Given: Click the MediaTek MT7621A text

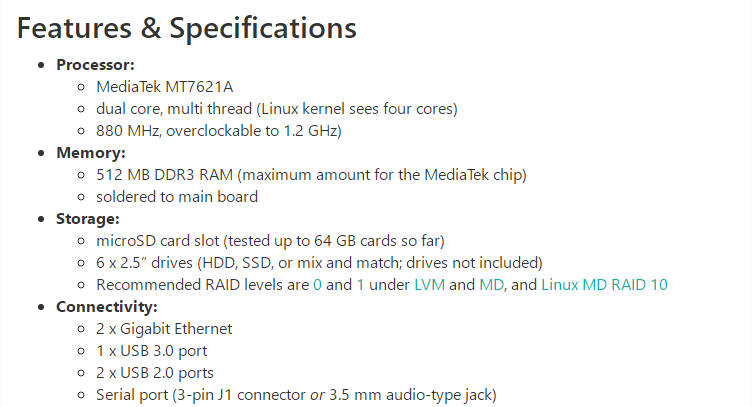Looking at the screenshot, I should click(x=164, y=87).
